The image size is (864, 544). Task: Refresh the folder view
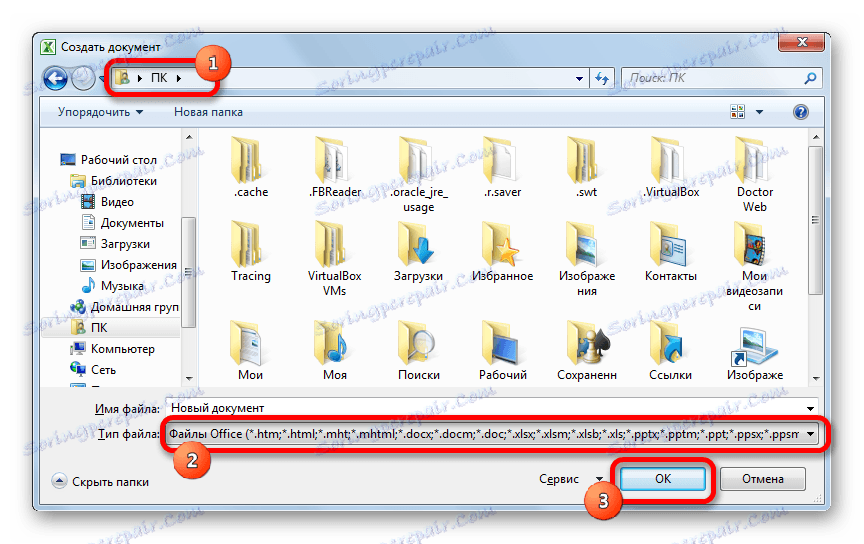pos(602,79)
